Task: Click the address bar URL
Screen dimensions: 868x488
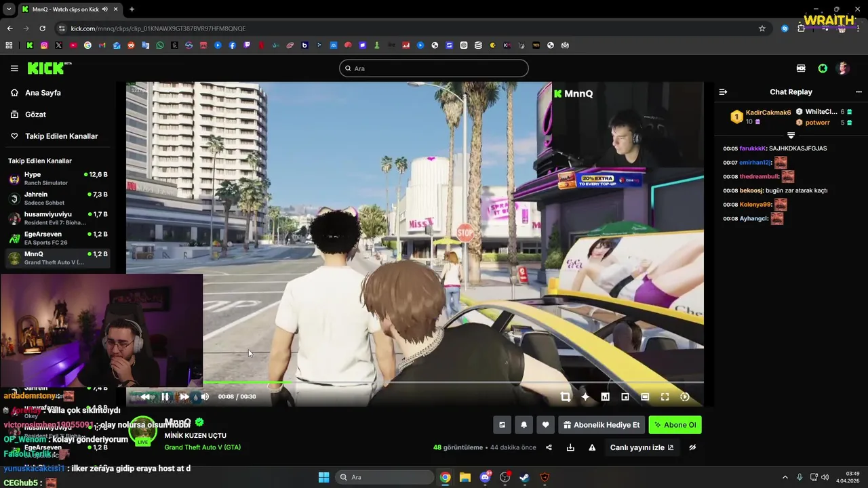Action: [x=158, y=28]
